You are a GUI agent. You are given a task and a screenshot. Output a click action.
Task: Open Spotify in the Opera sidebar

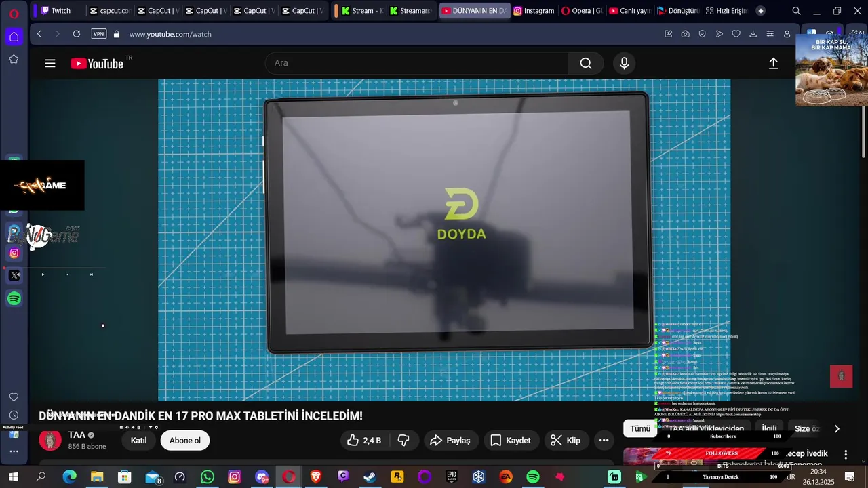14,298
